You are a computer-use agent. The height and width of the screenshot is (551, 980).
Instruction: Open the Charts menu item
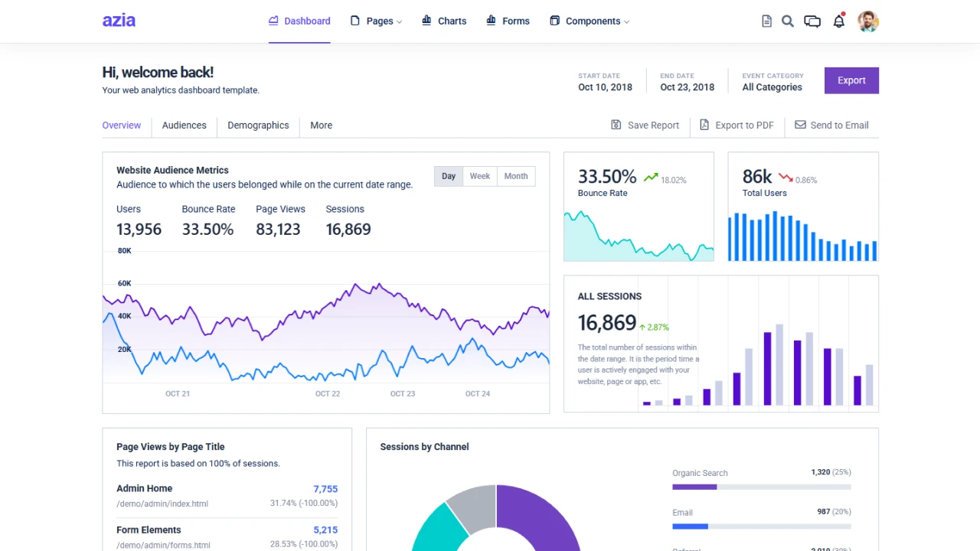(444, 21)
